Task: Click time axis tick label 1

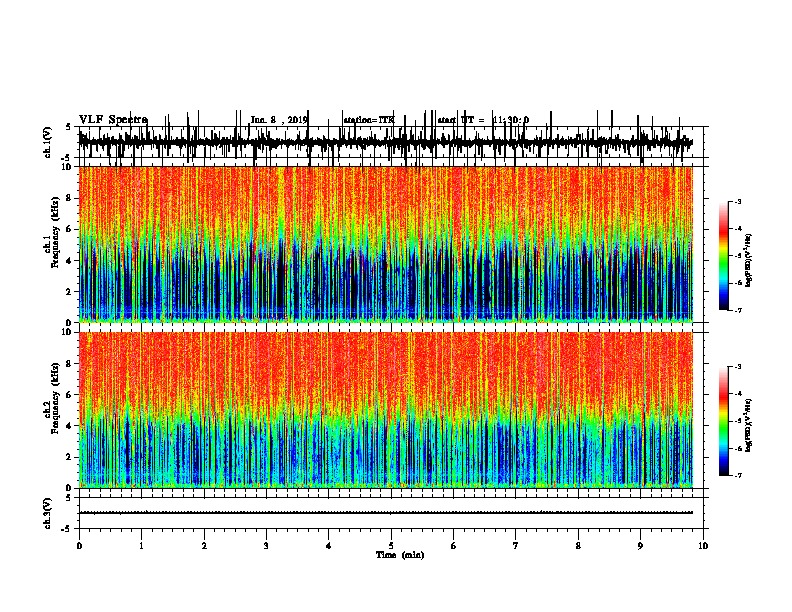Action: [x=141, y=546]
